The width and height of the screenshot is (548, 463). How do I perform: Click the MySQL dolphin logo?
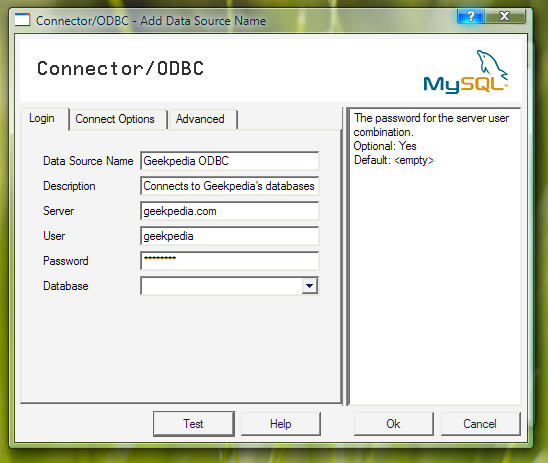(466, 72)
